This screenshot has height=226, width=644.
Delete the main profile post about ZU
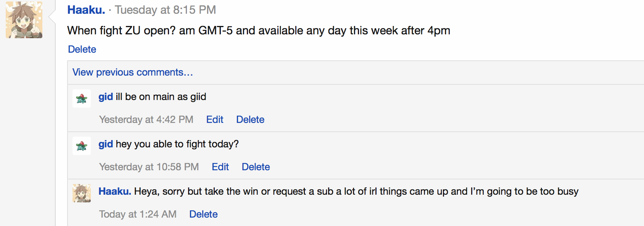82,49
